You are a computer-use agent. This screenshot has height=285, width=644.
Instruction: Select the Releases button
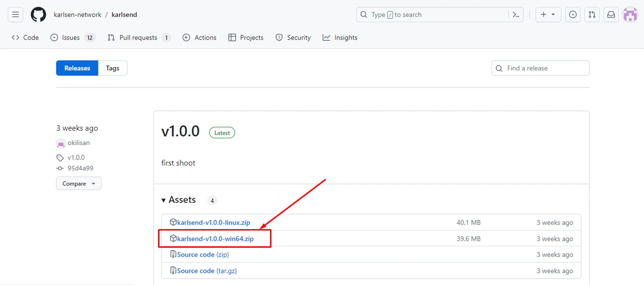pos(77,68)
